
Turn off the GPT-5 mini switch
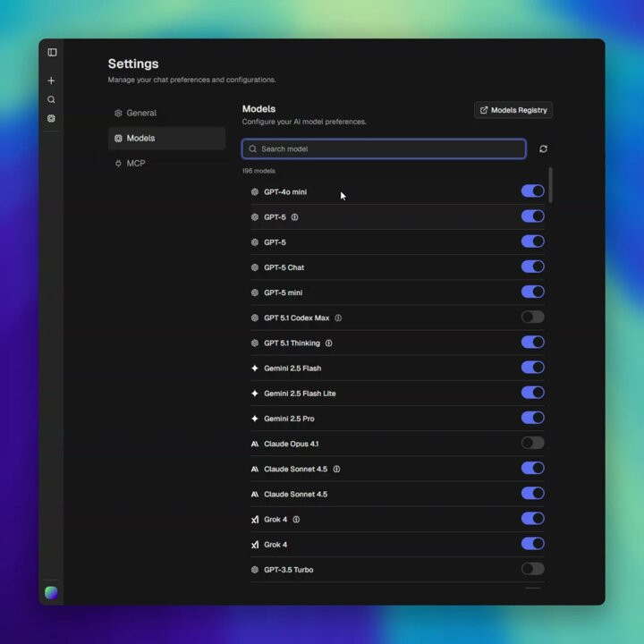[533, 292]
